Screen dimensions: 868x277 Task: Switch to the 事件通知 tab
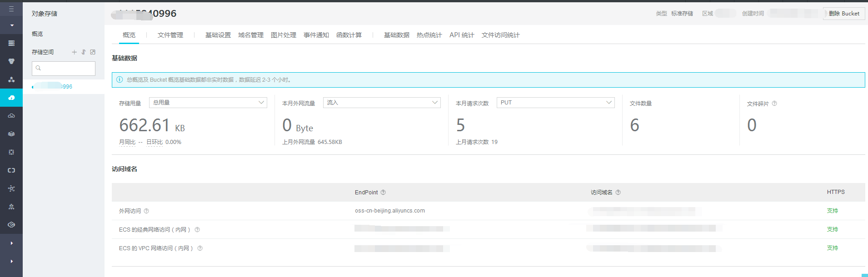[x=316, y=35]
